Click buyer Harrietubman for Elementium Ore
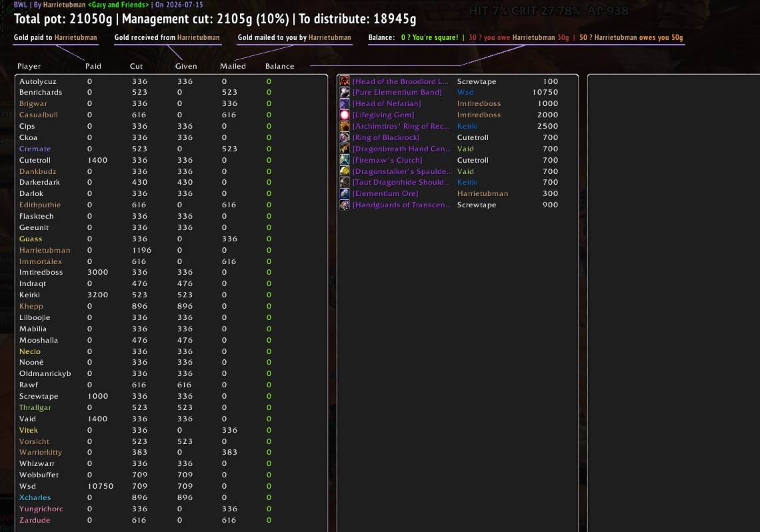Screen dimensions: 760x532 coord(483,193)
